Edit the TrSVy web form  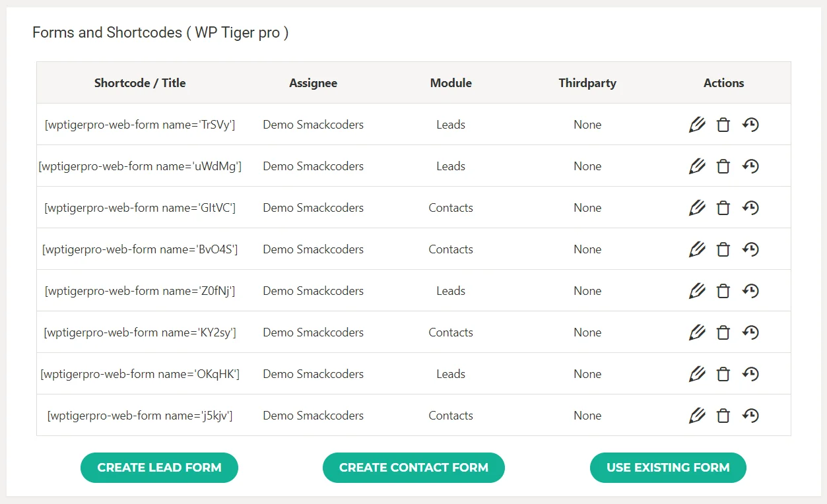[696, 124]
